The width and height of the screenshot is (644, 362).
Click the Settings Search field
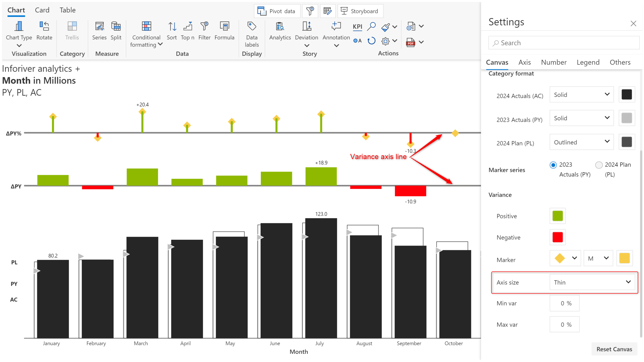(x=564, y=43)
